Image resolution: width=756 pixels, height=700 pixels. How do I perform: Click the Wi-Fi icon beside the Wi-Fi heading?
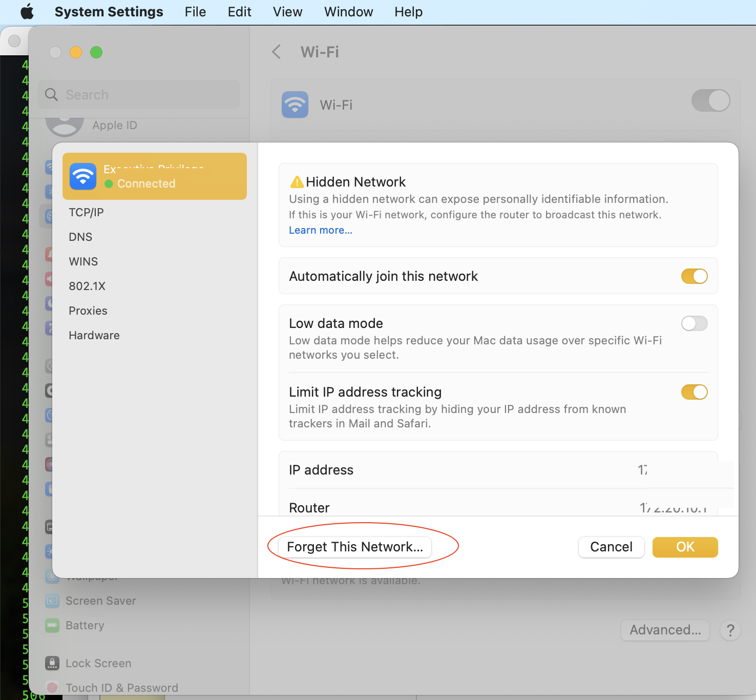(295, 105)
